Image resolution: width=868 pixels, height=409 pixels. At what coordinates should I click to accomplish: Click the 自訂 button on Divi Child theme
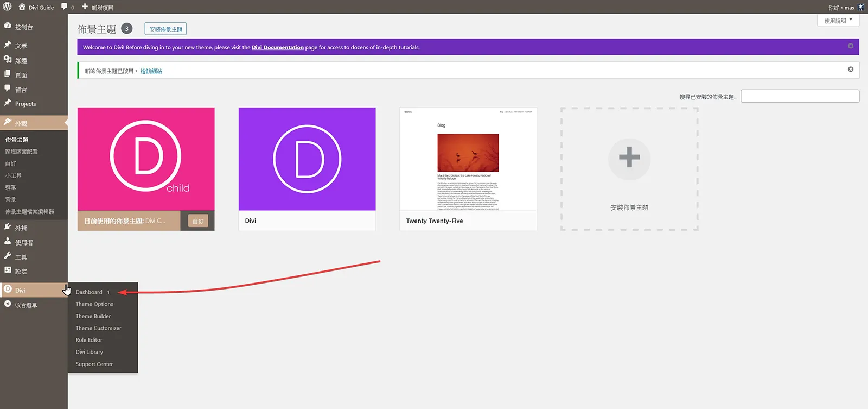198,221
